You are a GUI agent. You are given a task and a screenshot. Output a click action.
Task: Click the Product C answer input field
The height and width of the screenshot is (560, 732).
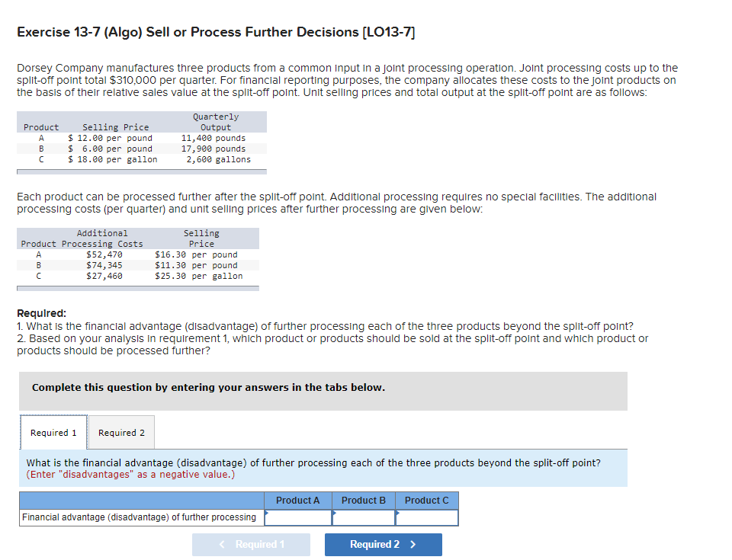pos(427,517)
